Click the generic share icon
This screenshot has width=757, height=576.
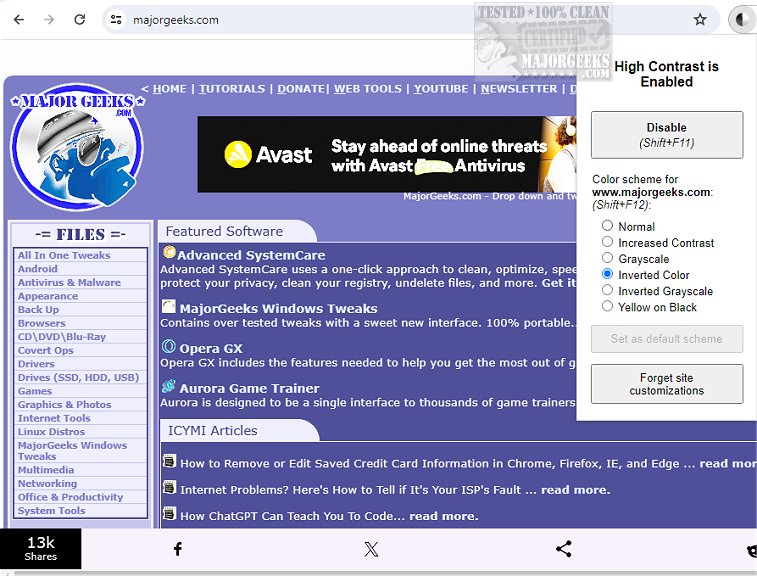tap(564, 549)
